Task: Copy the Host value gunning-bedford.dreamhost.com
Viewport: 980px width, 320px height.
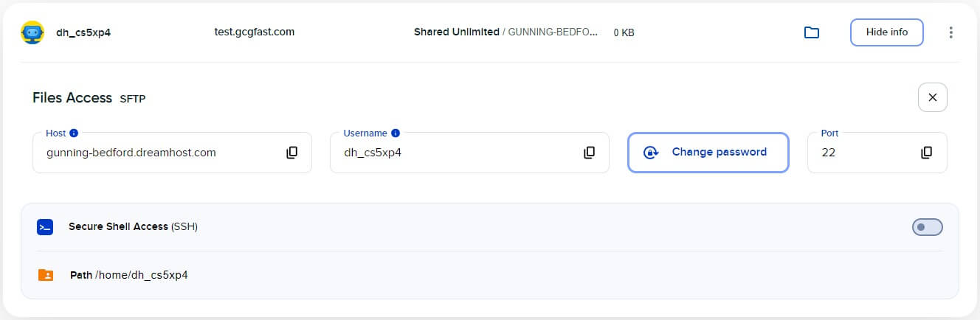Action: point(292,153)
